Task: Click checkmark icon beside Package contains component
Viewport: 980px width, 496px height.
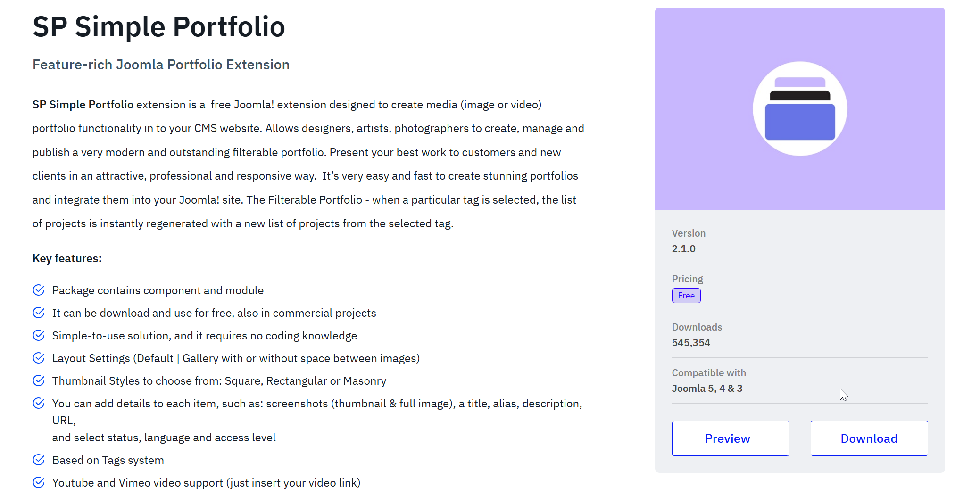Action: pos(39,290)
